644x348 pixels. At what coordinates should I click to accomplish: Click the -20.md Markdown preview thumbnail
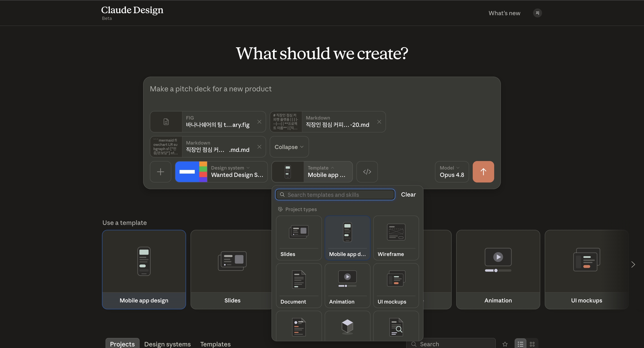[286, 122]
